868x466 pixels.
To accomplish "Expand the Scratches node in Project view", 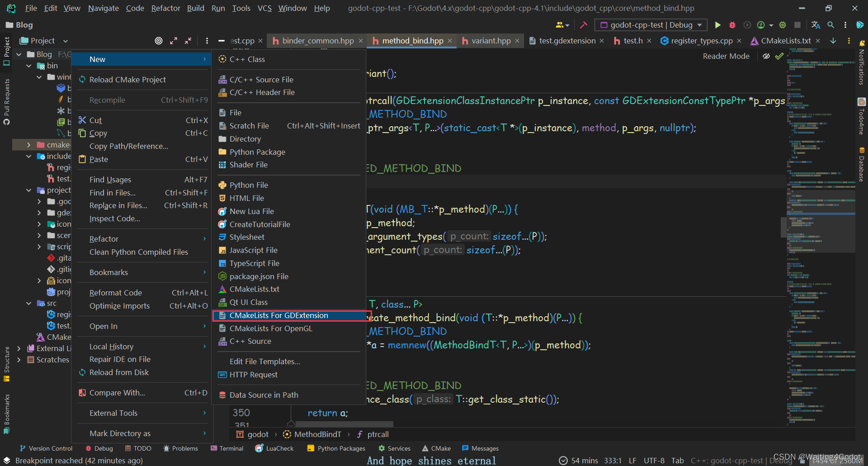I will 19,360.
